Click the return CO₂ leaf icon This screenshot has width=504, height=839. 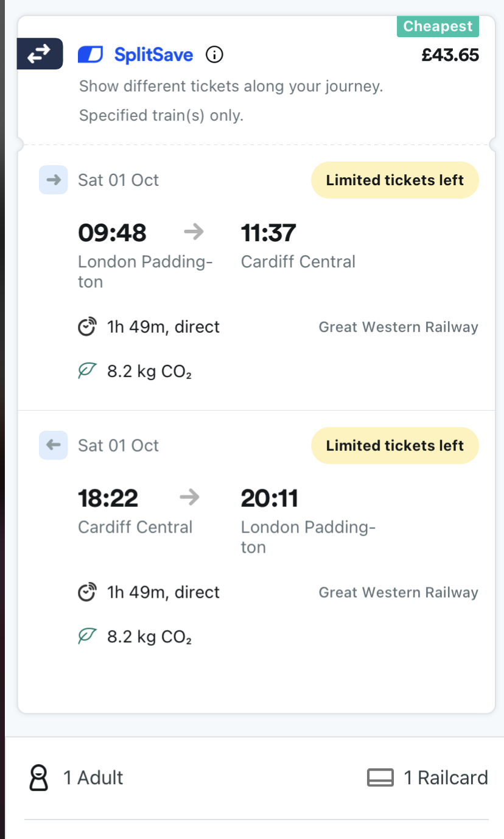pos(88,637)
